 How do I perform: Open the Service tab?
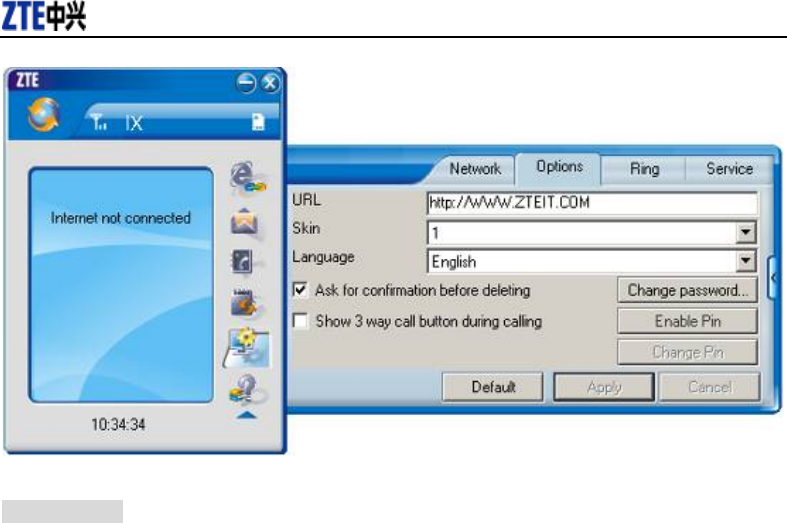click(x=729, y=169)
